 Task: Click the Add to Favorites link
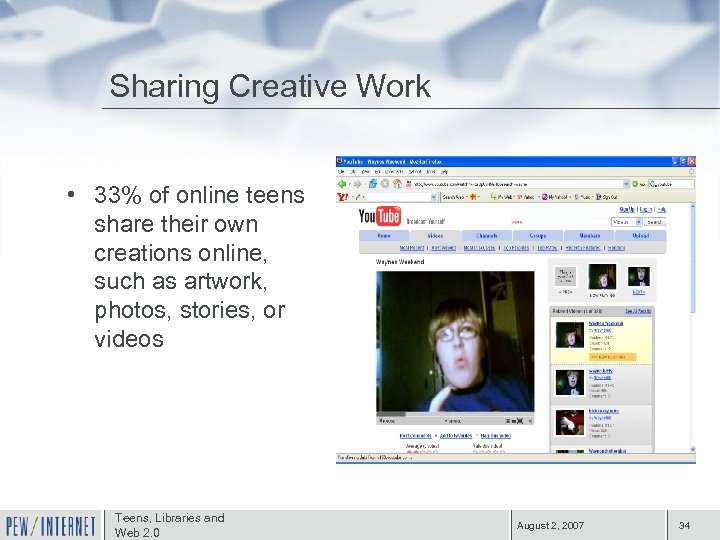coord(456,436)
